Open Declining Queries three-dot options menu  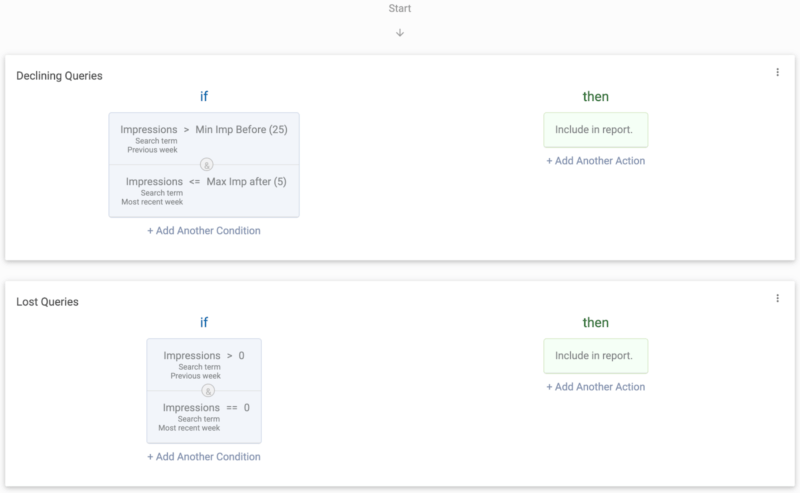click(777, 72)
